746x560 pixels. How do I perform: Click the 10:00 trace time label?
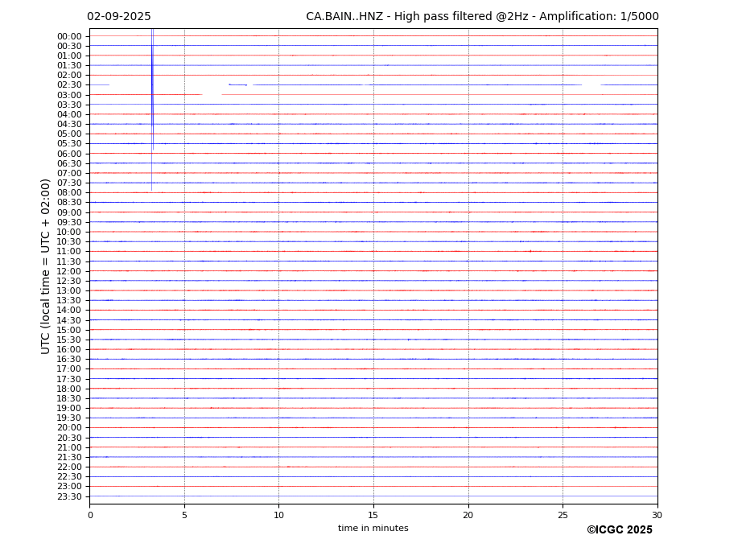point(69,233)
